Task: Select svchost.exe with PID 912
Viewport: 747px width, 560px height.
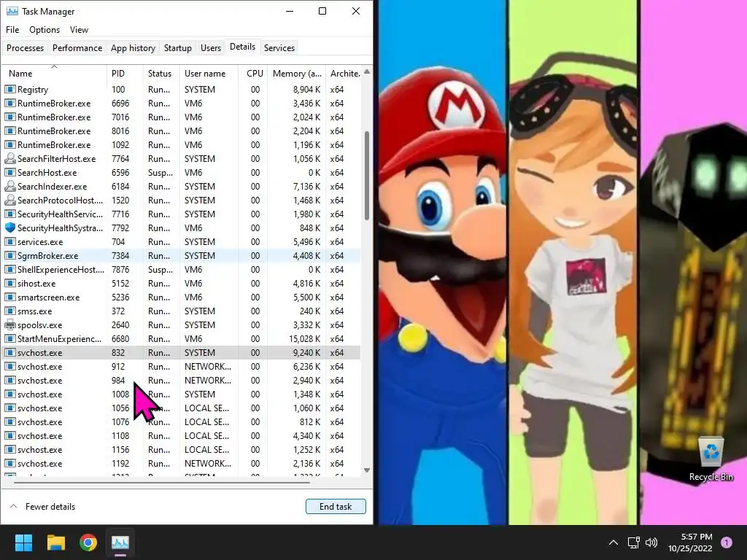Action: [x=181, y=366]
